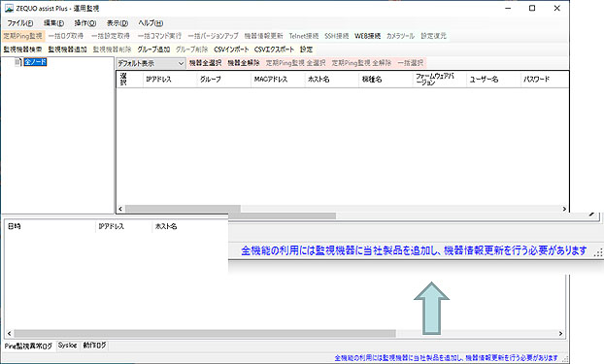The width and height of the screenshot is (604, 364).
Task: Maximize the ZEQUO assist Plus window
Action: [532, 8]
